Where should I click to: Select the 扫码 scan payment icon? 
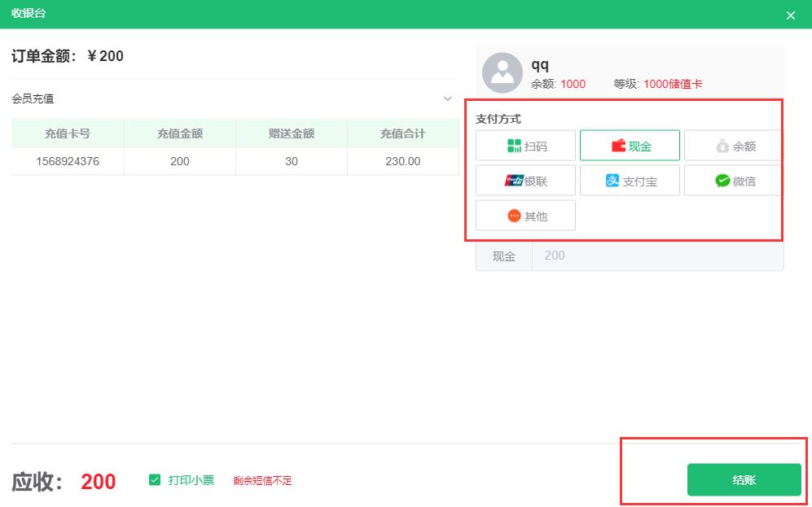pyautogui.click(x=525, y=145)
